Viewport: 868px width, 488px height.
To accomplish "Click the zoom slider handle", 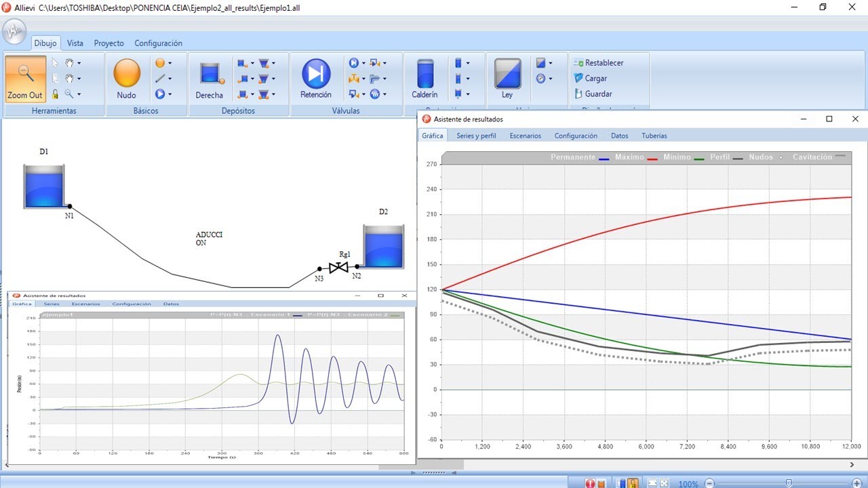I will click(x=789, y=483).
